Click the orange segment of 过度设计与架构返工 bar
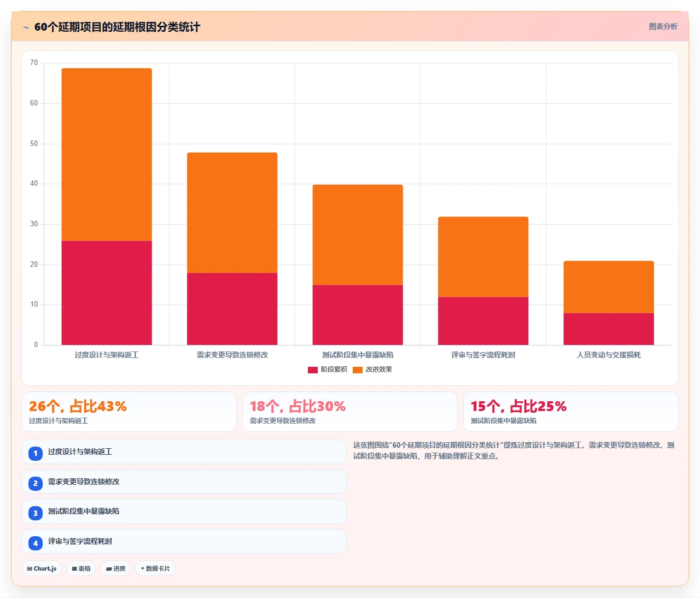700x598 pixels. [x=107, y=155]
